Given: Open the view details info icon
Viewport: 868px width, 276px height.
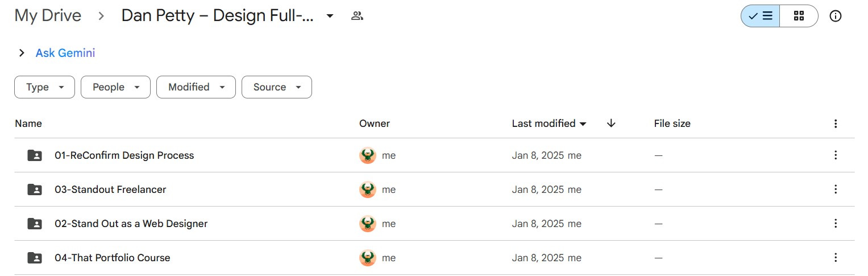Looking at the screenshot, I should 836,16.
